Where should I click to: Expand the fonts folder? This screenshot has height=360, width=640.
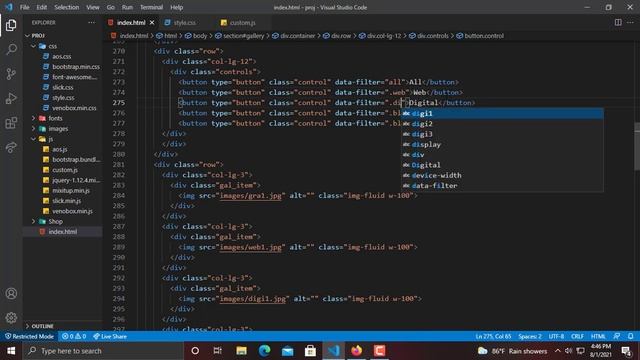[x=62, y=118]
